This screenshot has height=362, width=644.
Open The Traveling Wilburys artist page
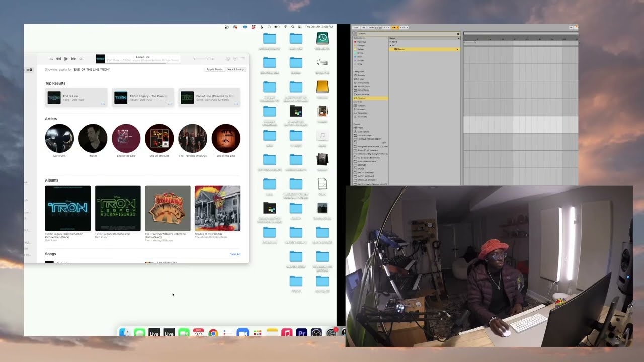[193, 138]
